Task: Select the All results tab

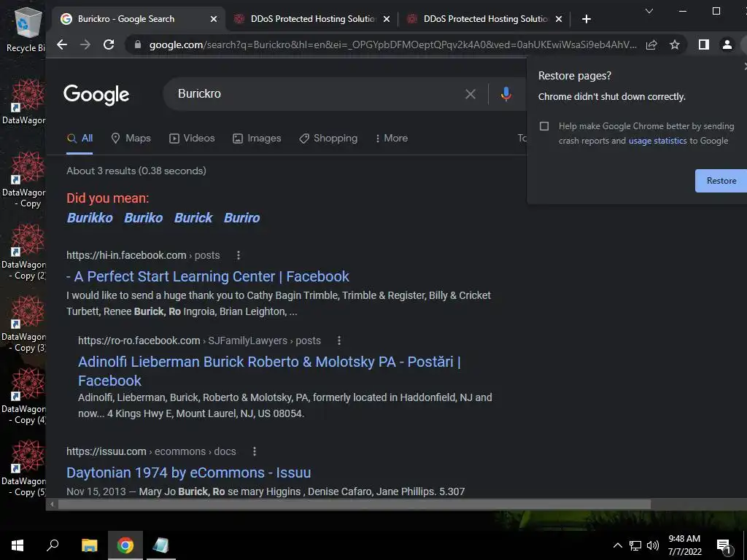Action: (80, 138)
